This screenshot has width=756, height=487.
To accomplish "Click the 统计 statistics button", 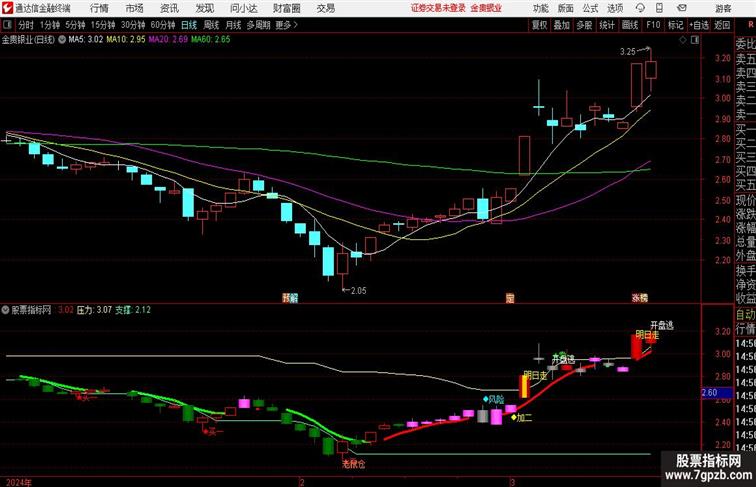I will click(607, 25).
